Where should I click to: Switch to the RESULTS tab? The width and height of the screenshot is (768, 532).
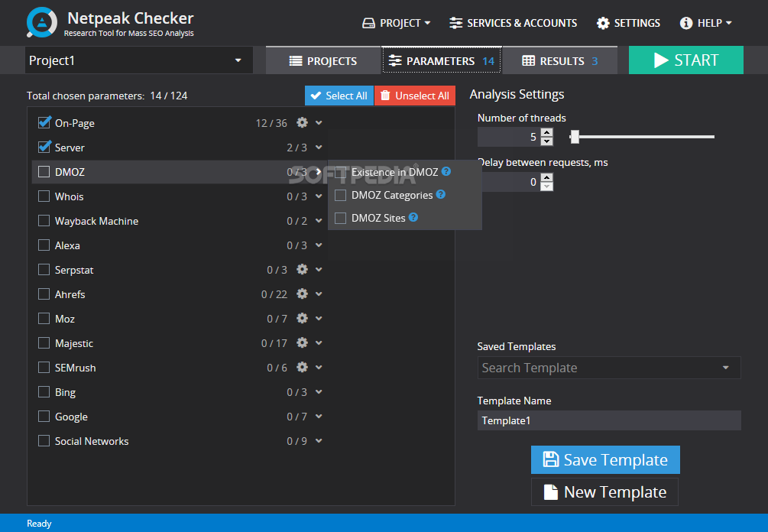tap(560, 60)
